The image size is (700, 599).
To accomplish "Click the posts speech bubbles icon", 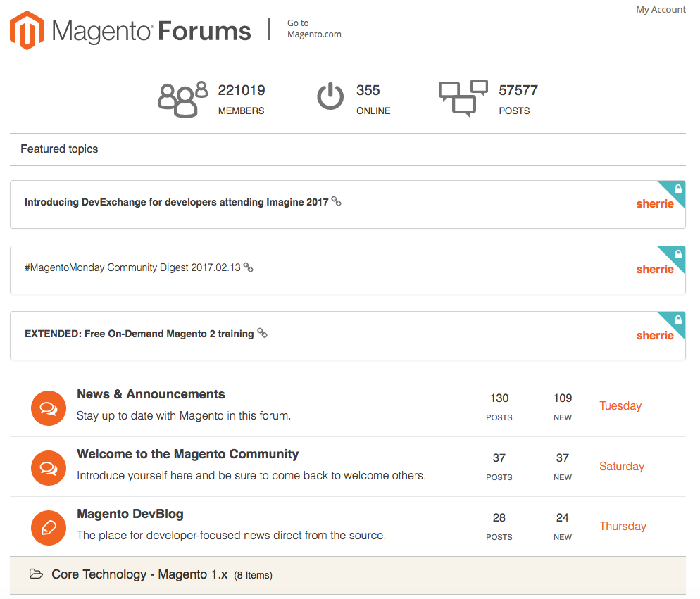I will [x=463, y=99].
